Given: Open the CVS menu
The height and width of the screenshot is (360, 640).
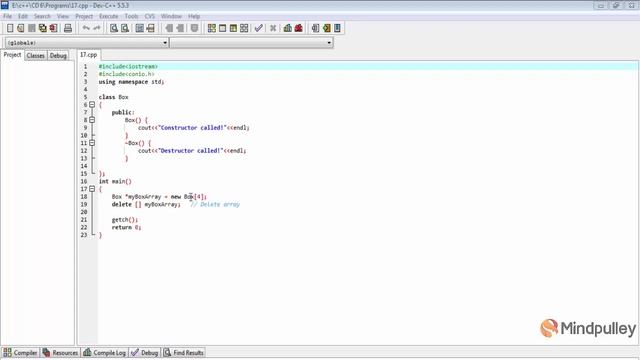Looking at the screenshot, I should (150, 16).
